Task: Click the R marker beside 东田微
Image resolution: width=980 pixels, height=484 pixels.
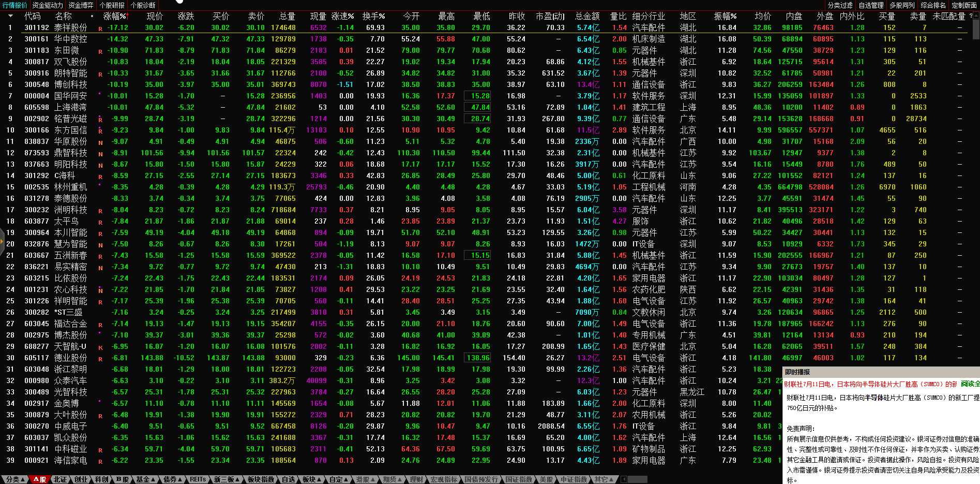Action: coord(100,52)
